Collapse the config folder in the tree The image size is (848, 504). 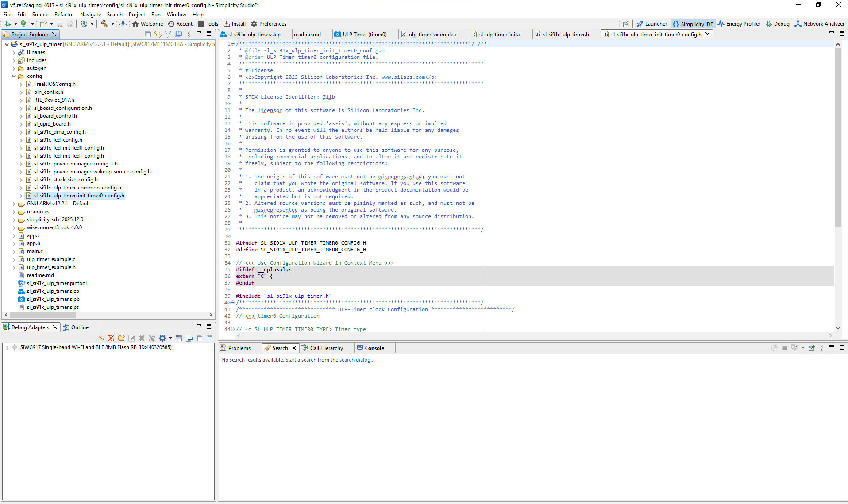[14, 76]
